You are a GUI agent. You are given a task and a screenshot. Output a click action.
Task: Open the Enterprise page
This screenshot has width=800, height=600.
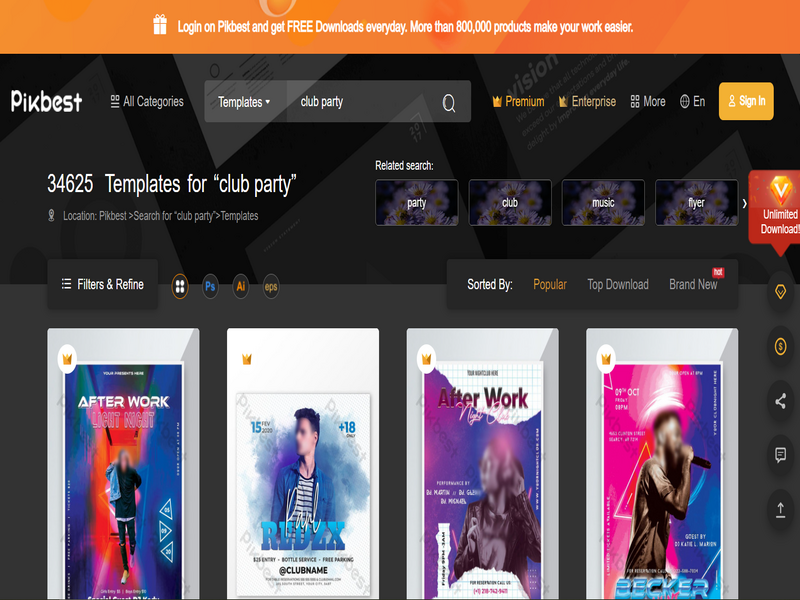[587, 102]
